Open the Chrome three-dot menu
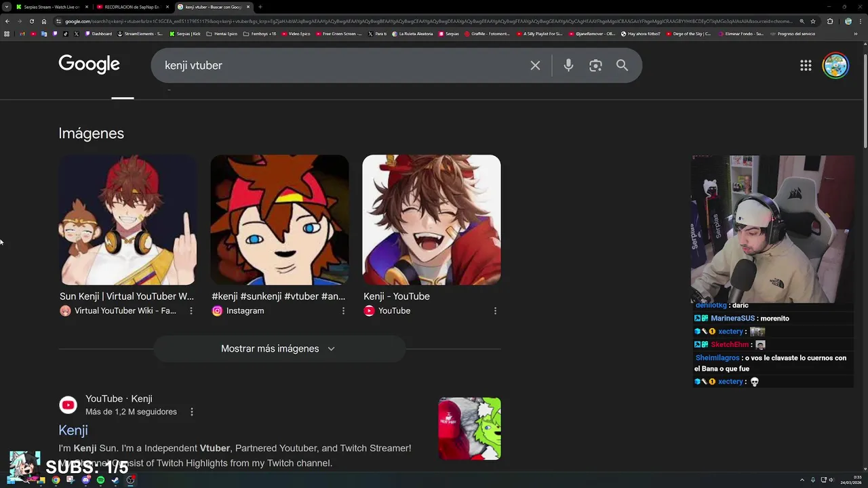The width and height of the screenshot is (868, 488). click(861, 21)
